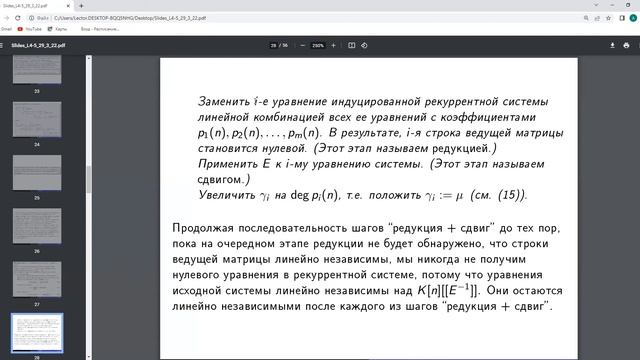Edit the current page number field
Image resolution: width=640 pixels, height=360 pixels.
(x=273, y=45)
